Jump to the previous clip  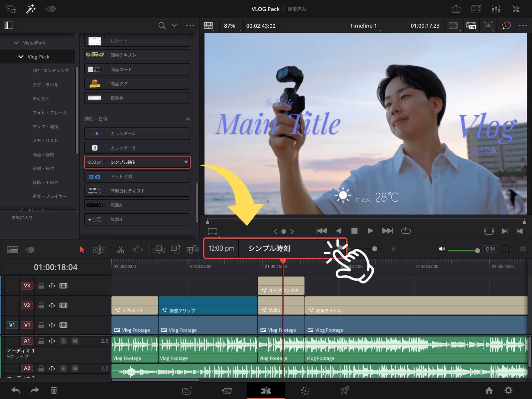coord(322,231)
